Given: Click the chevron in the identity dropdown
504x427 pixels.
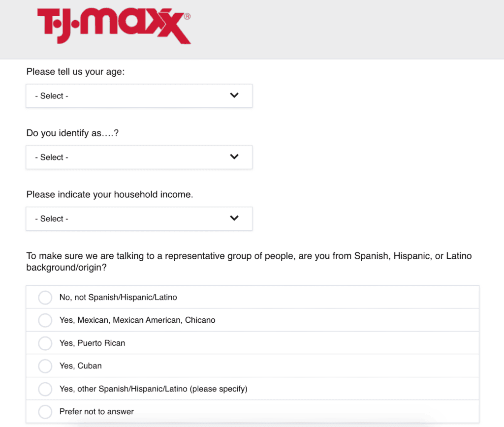Looking at the screenshot, I should 234,157.
